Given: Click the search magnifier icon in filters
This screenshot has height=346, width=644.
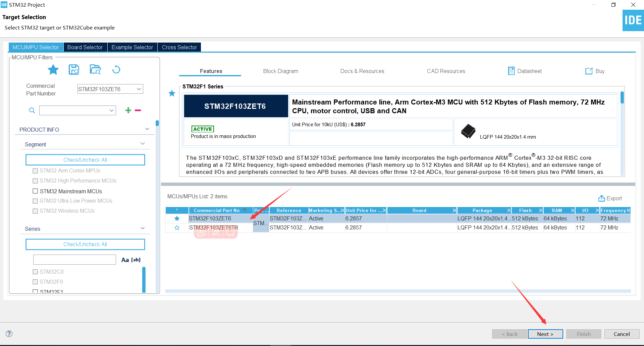Looking at the screenshot, I should pyautogui.click(x=32, y=110).
